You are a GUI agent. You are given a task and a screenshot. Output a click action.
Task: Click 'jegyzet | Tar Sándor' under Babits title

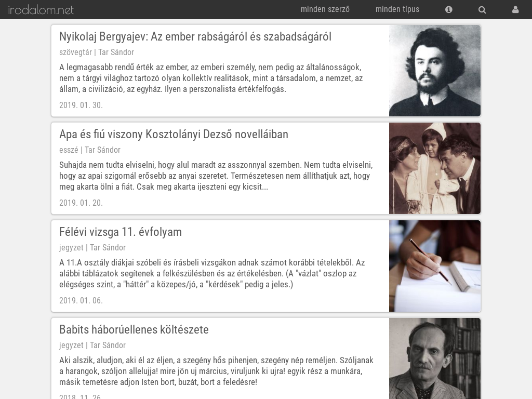pos(92,345)
